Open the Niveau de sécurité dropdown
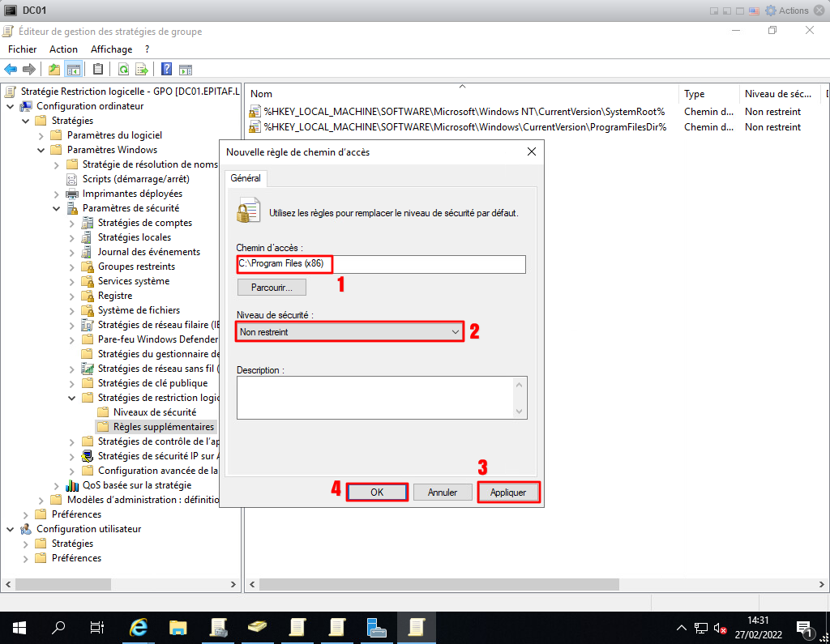The width and height of the screenshot is (830, 644). [x=349, y=331]
